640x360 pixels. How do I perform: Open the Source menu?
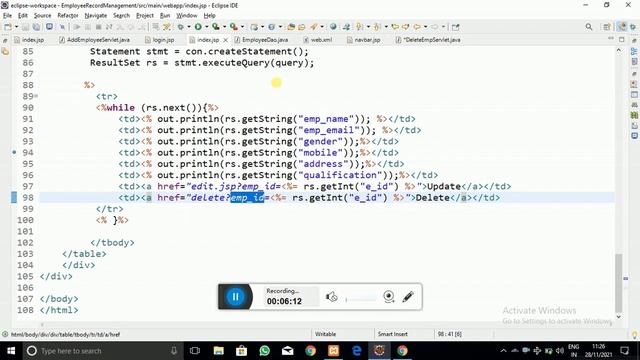42,16
